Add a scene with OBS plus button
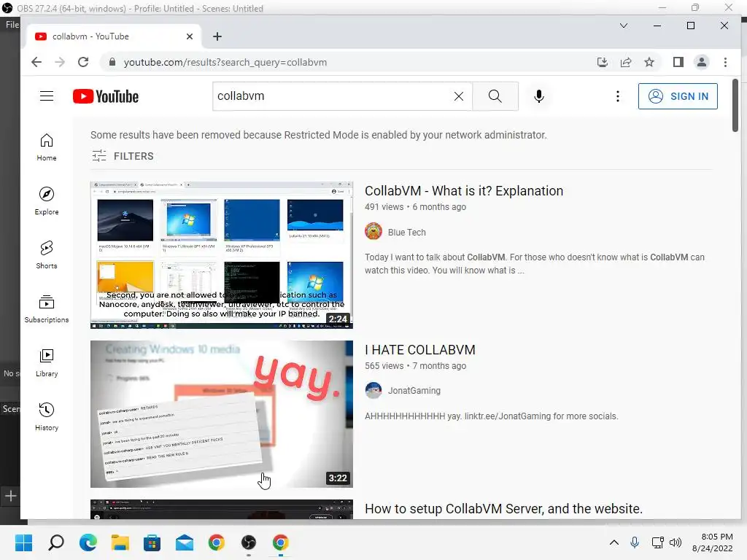Viewport: 747px width, 560px height. pyautogui.click(x=10, y=496)
